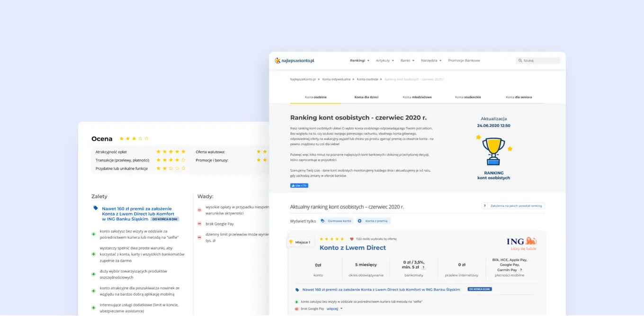The image size is (644, 316).
Task: Click plus icon by konto atrakcyjne dla poszukiwacza
Action: point(94,291)
